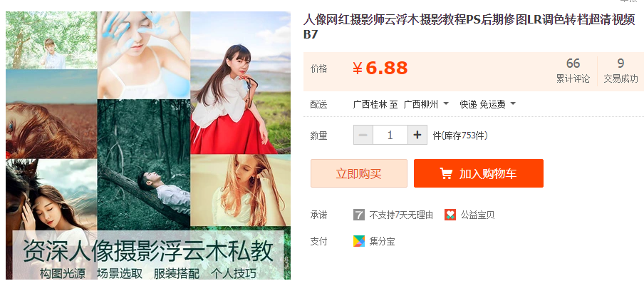
Task: Open the 9 交易成功 transactions count
Action: [620, 71]
